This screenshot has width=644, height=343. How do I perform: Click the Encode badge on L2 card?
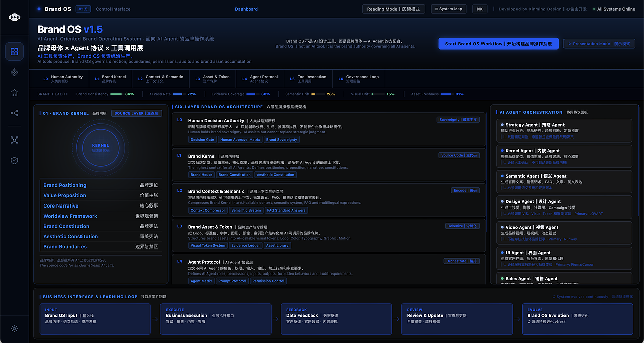(465, 190)
